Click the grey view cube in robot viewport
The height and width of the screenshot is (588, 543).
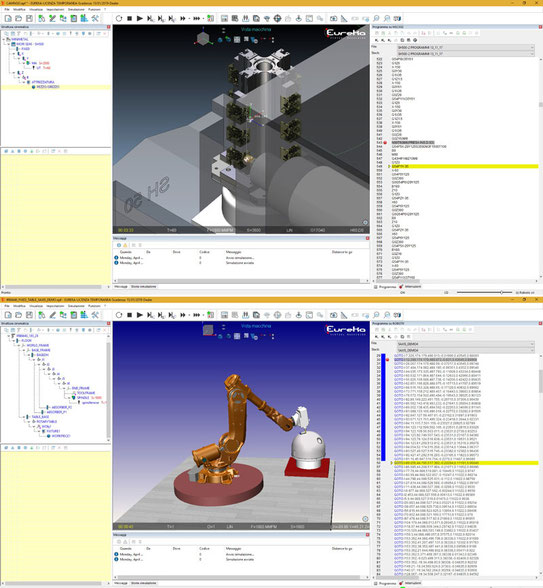[208, 330]
